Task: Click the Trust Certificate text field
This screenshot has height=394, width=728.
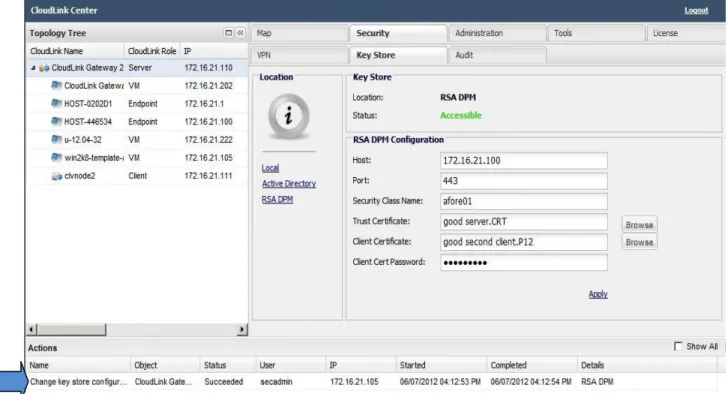Action: (524, 222)
